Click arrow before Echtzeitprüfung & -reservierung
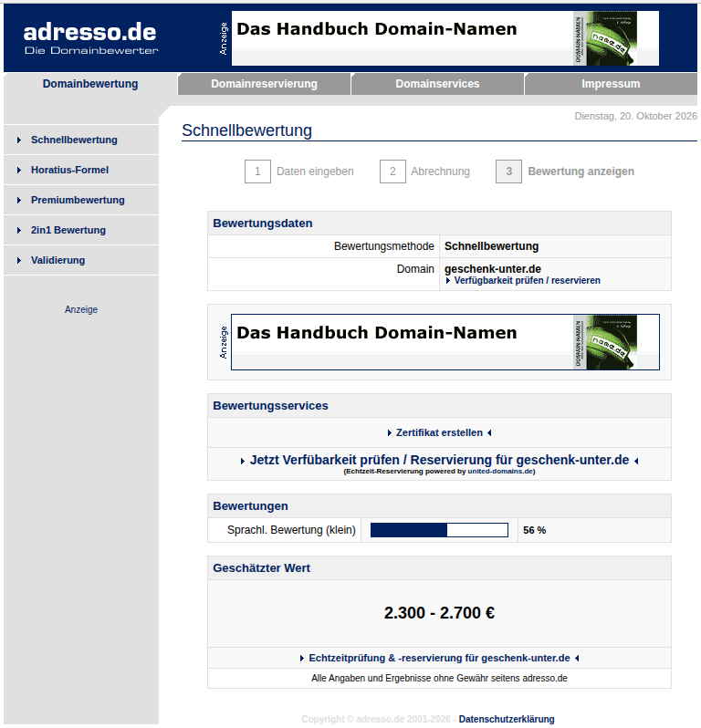Screen dimensions: 701x728 [x=302, y=659]
